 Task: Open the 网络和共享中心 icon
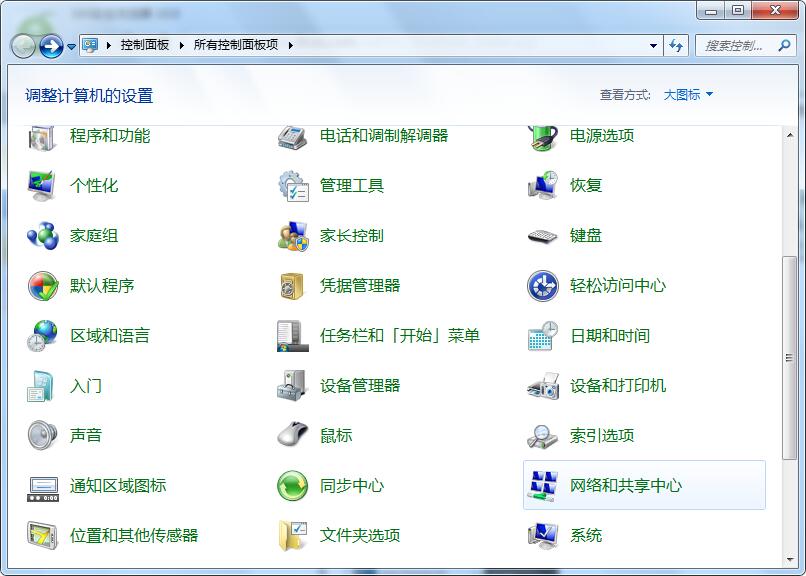(x=542, y=486)
